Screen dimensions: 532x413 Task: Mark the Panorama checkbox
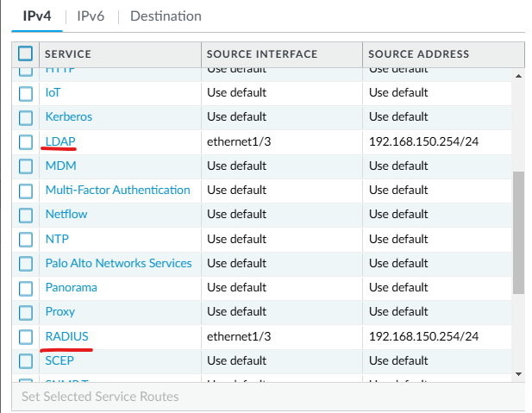(25, 287)
